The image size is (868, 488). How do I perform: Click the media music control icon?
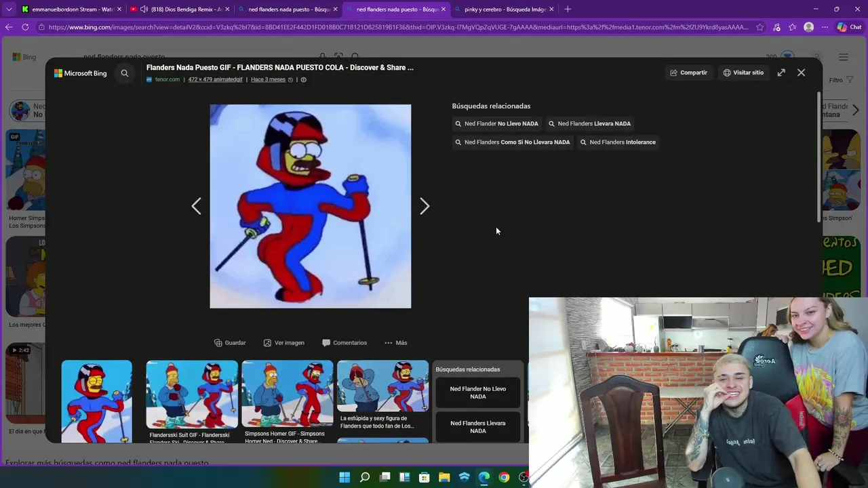(x=776, y=27)
